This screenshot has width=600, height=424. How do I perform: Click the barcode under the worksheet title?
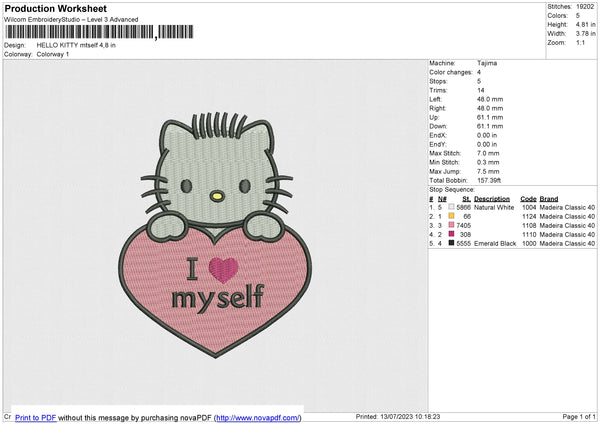click(x=99, y=32)
